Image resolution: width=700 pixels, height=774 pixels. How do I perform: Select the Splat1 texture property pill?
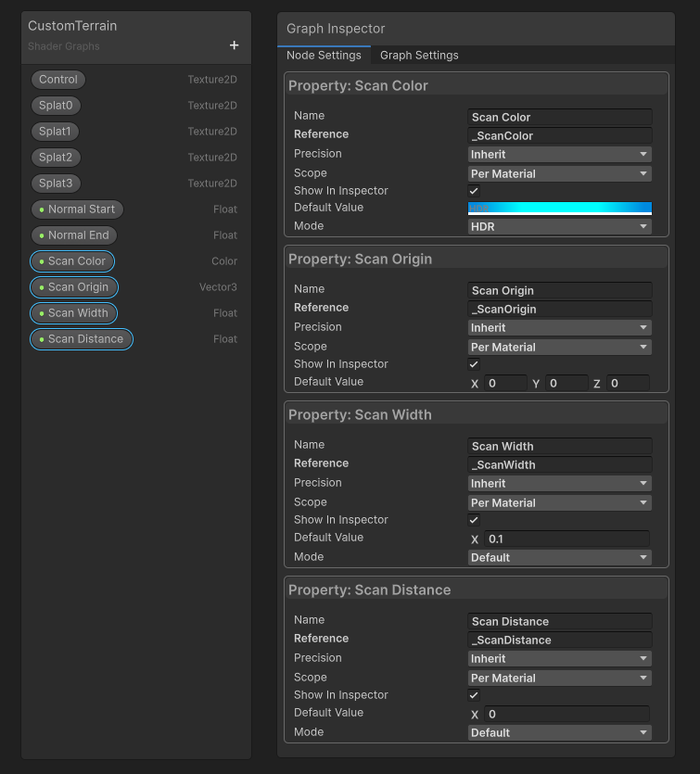point(54,131)
